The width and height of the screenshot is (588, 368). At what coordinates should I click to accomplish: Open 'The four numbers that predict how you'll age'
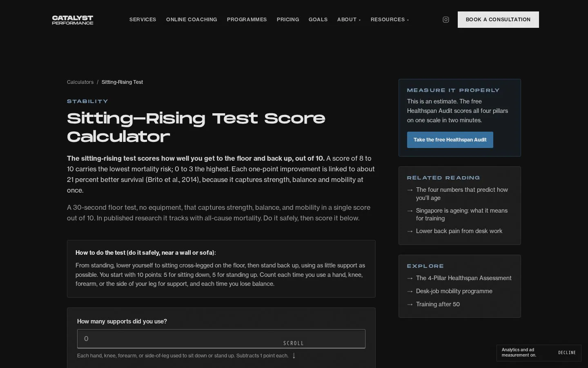click(462, 194)
